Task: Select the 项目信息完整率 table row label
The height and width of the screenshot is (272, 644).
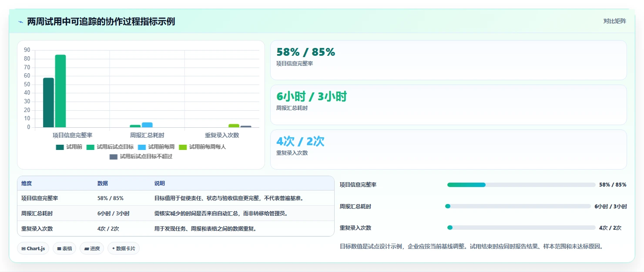Action: pos(40,198)
